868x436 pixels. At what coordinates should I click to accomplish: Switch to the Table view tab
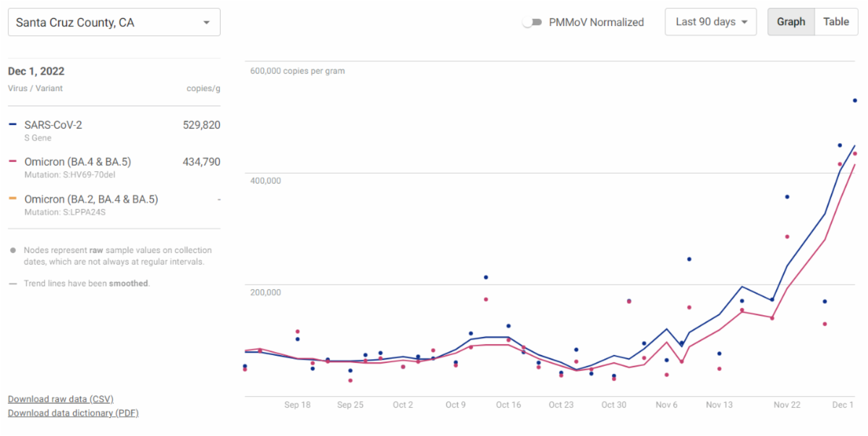click(x=835, y=22)
